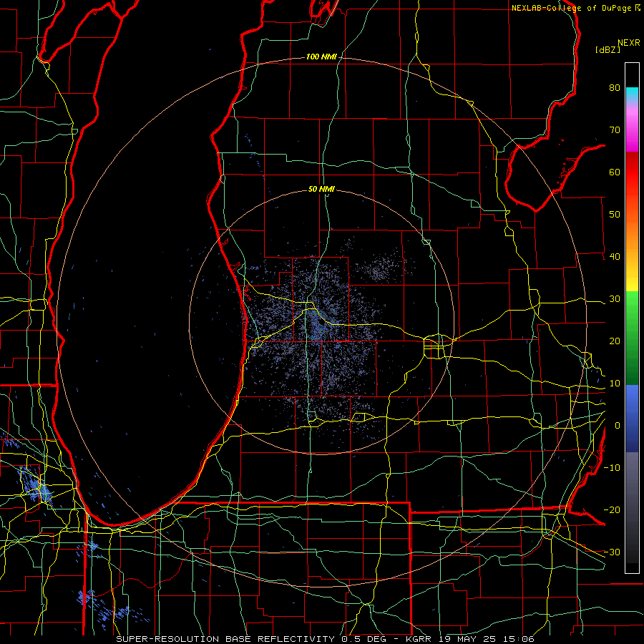Click the 80 value on the dBZ scale
The height and width of the screenshot is (644, 644).
pos(615,88)
